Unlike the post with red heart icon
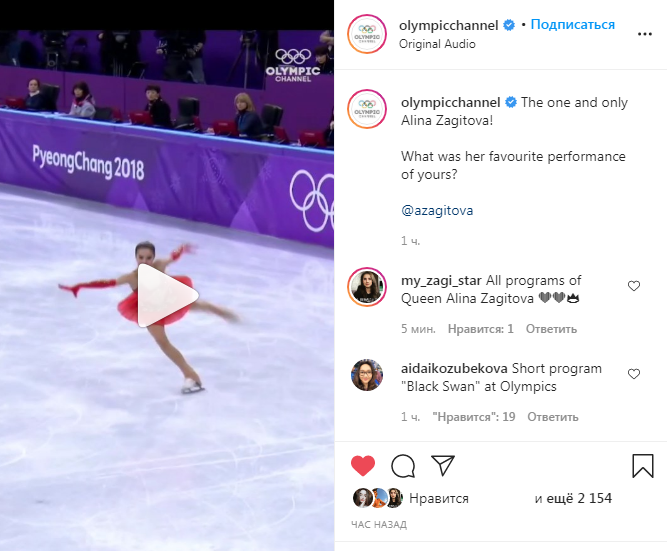This screenshot has height=551, width=667. point(363,465)
